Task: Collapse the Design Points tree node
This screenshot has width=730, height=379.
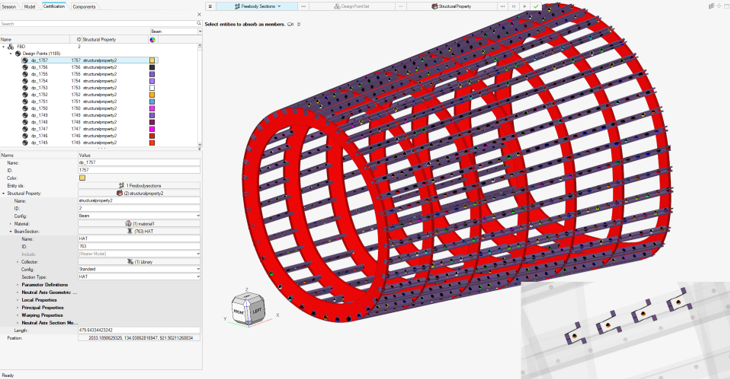Action: tap(11, 54)
